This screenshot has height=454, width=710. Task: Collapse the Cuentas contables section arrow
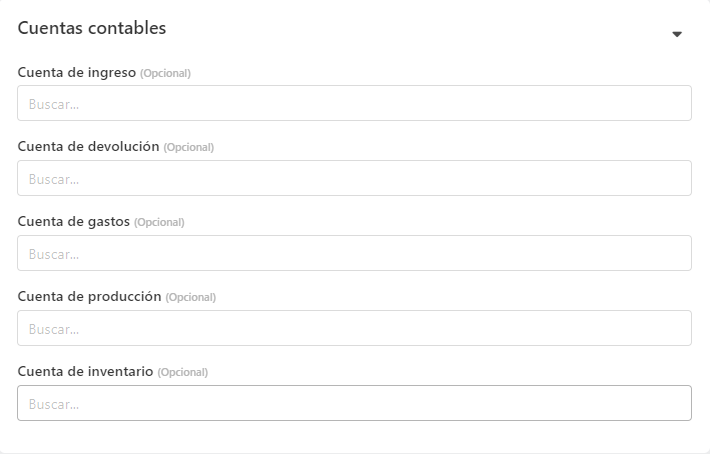[677, 34]
